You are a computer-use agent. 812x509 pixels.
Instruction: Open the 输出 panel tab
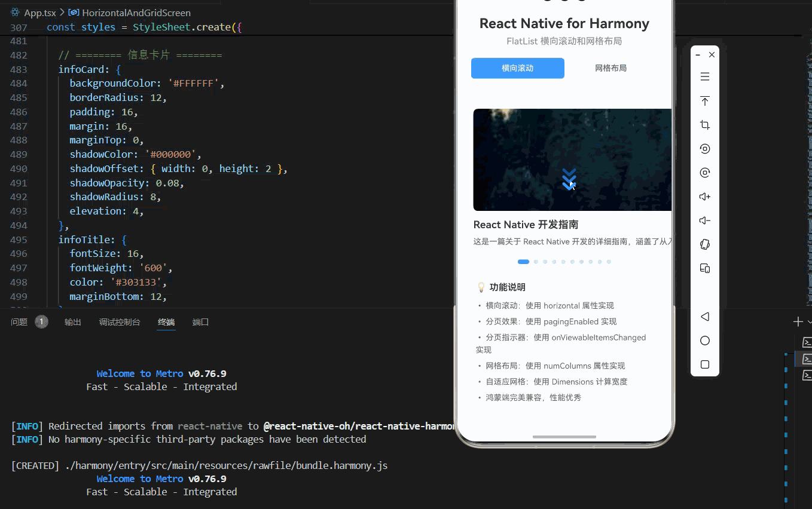tap(73, 322)
